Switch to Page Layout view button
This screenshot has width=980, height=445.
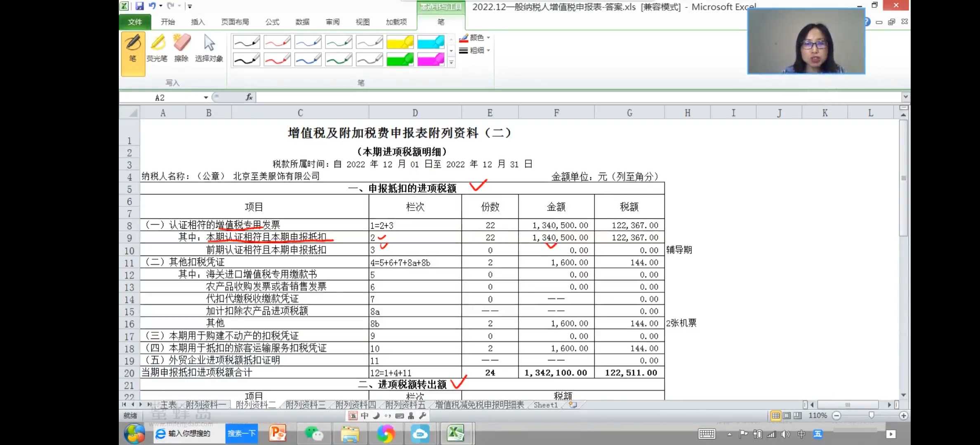pyautogui.click(x=787, y=415)
